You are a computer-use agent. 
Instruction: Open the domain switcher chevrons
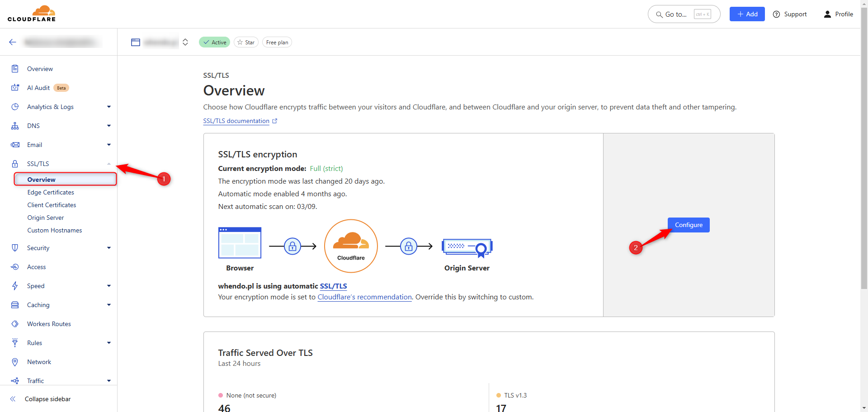coord(185,42)
